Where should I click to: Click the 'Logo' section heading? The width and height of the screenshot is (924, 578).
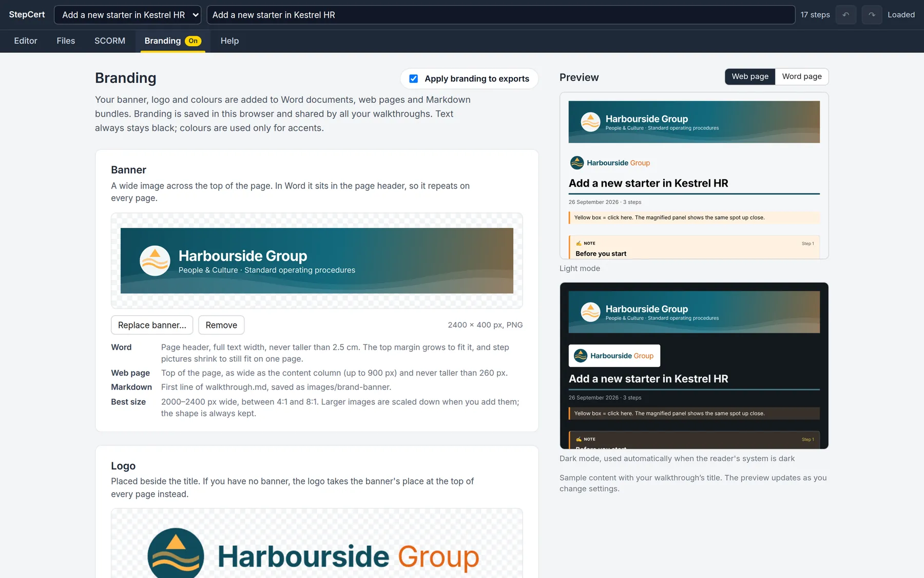pyautogui.click(x=123, y=466)
